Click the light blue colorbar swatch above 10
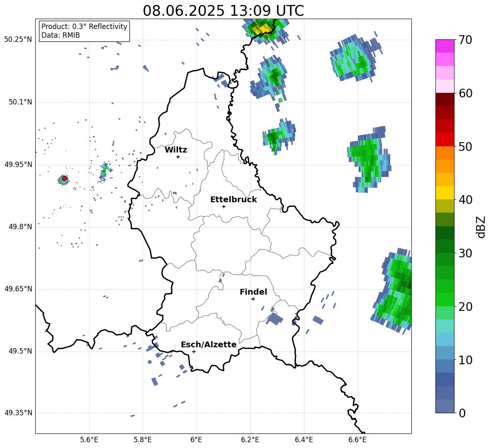The height and width of the screenshot is (448, 491). pyautogui.click(x=445, y=339)
